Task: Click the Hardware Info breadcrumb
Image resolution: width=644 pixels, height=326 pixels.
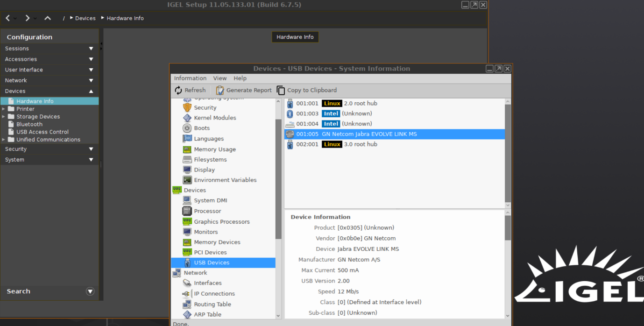Action: 125,18
